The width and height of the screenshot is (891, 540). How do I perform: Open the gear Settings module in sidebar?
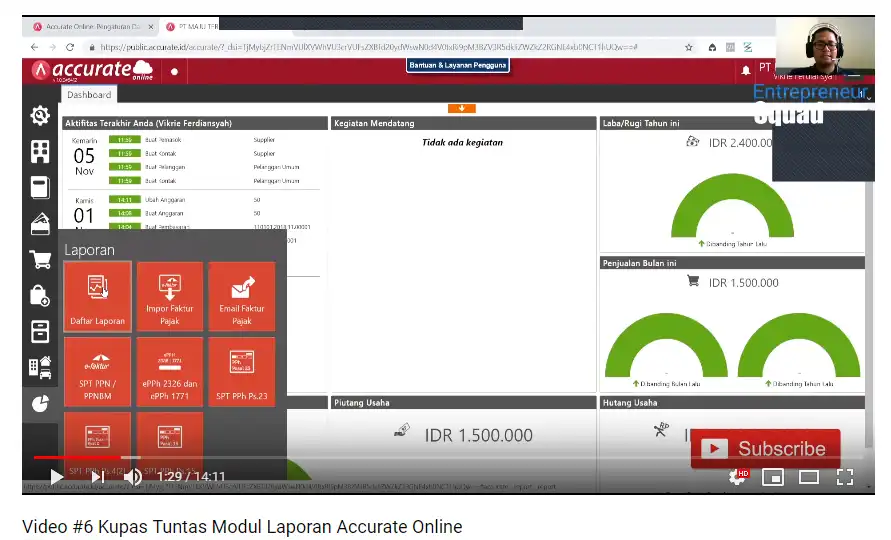40,115
